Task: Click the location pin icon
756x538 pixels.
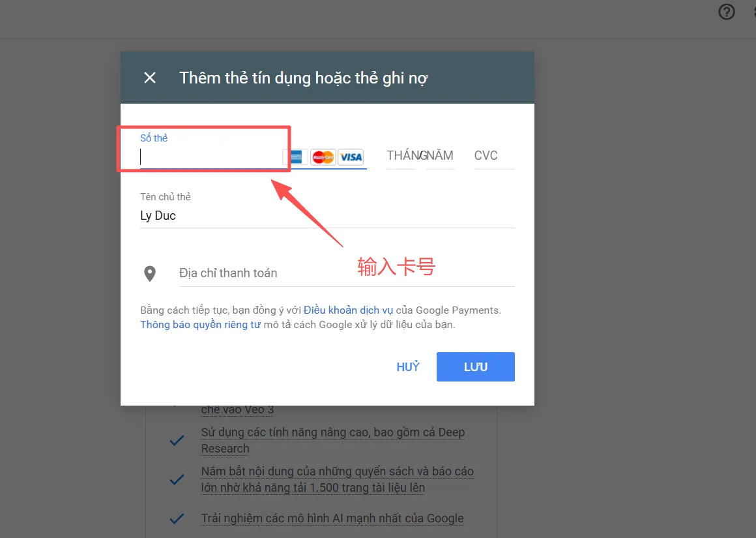Action: tap(150, 274)
